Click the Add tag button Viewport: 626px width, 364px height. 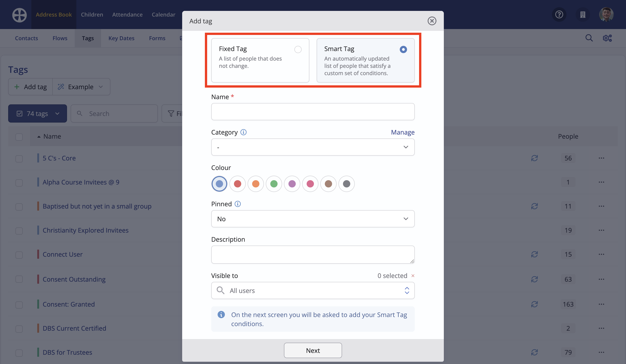[30, 87]
